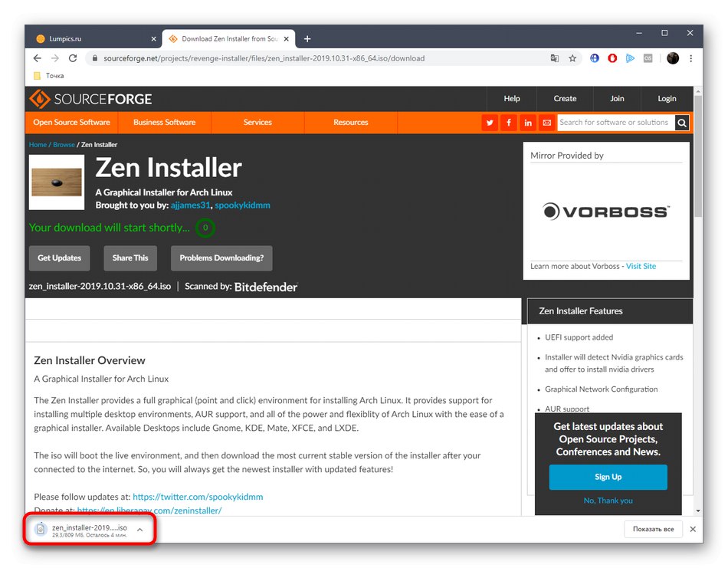Open the Точка bookmarks folder
The width and height of the screenshot is (728, 568).
pos(49,76)
